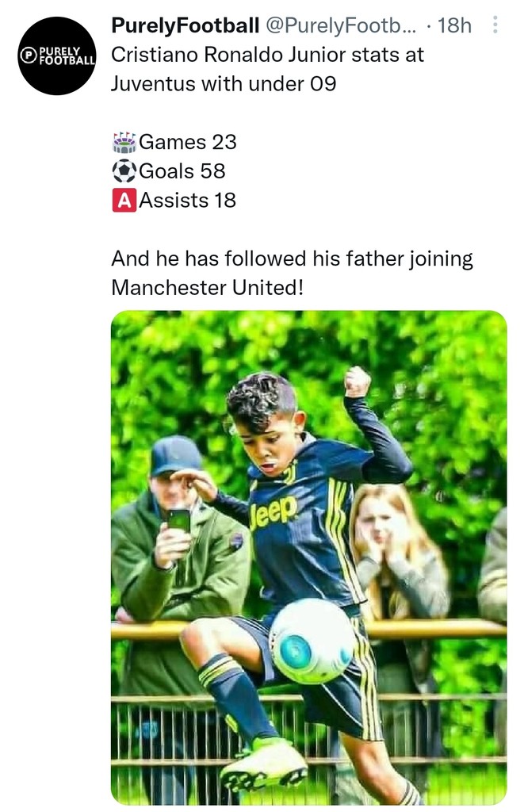Click the "Manchester United!" text
The width and height of the screenshot is (524, 812).
(x=207, y=288)
